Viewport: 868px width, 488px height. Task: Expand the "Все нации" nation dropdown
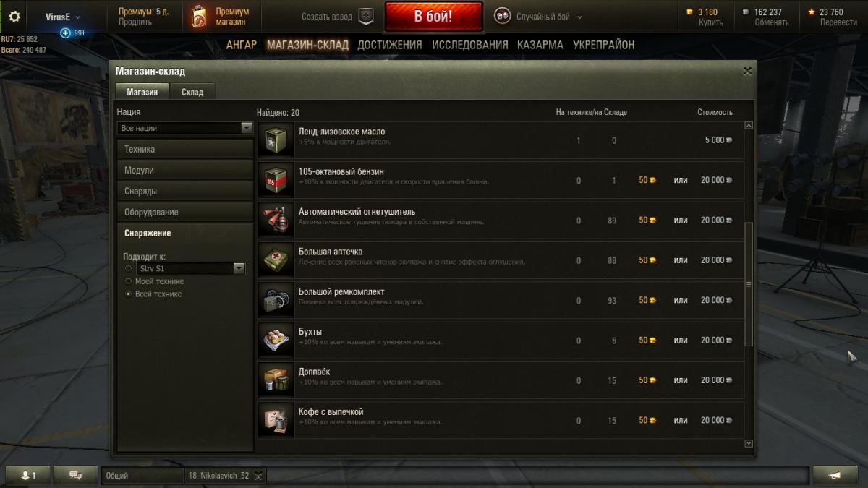click(x=185, y=128)
